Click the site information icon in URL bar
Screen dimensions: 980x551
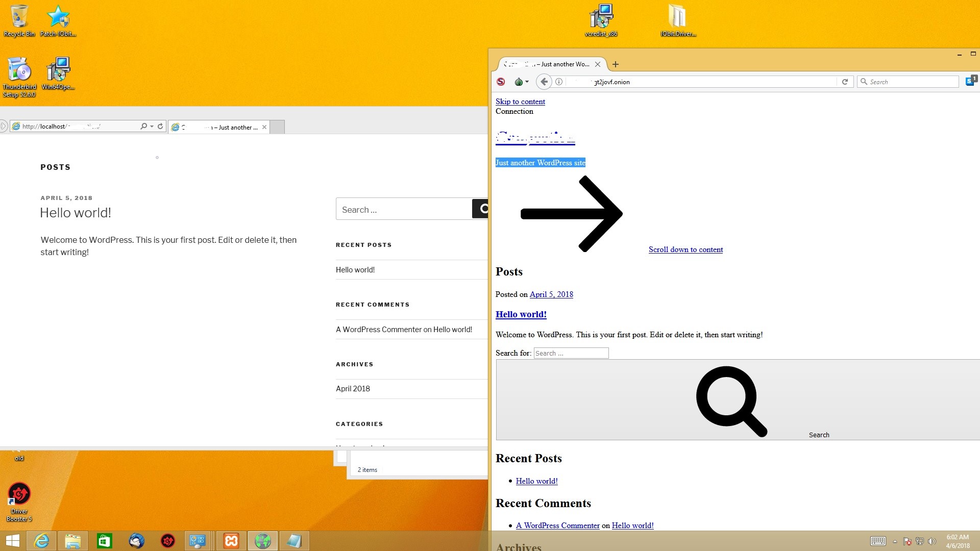559,82
